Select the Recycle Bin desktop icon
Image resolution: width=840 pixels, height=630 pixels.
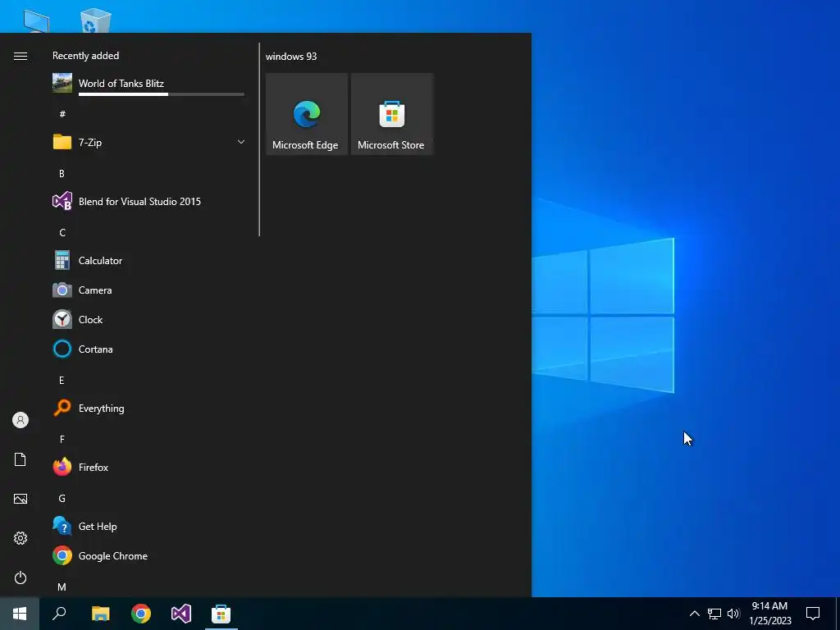pos(95,21)
